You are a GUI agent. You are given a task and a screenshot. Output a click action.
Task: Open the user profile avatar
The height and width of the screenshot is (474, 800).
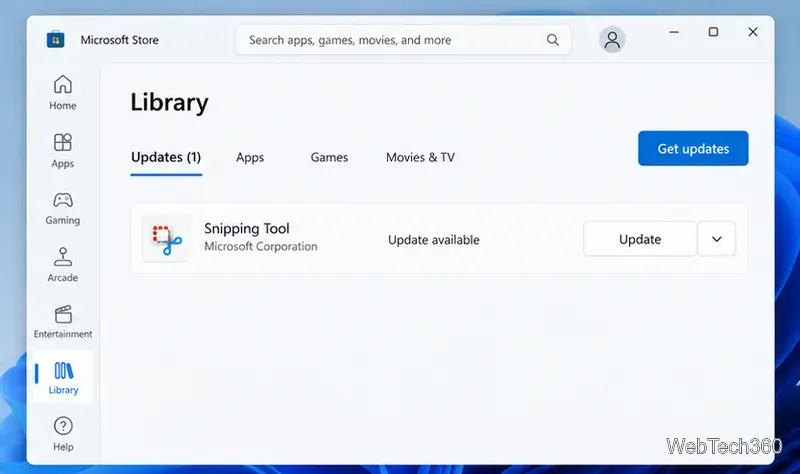[612, 40]
